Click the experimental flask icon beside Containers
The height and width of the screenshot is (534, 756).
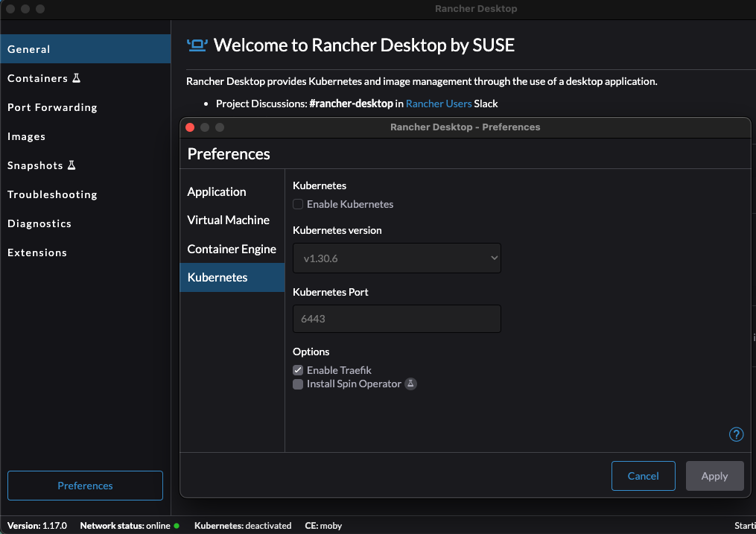coord(76,78)
